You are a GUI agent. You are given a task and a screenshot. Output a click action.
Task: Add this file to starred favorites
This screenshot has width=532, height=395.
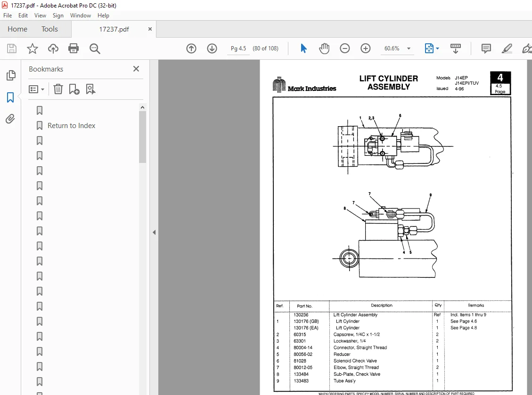(33, 48)
